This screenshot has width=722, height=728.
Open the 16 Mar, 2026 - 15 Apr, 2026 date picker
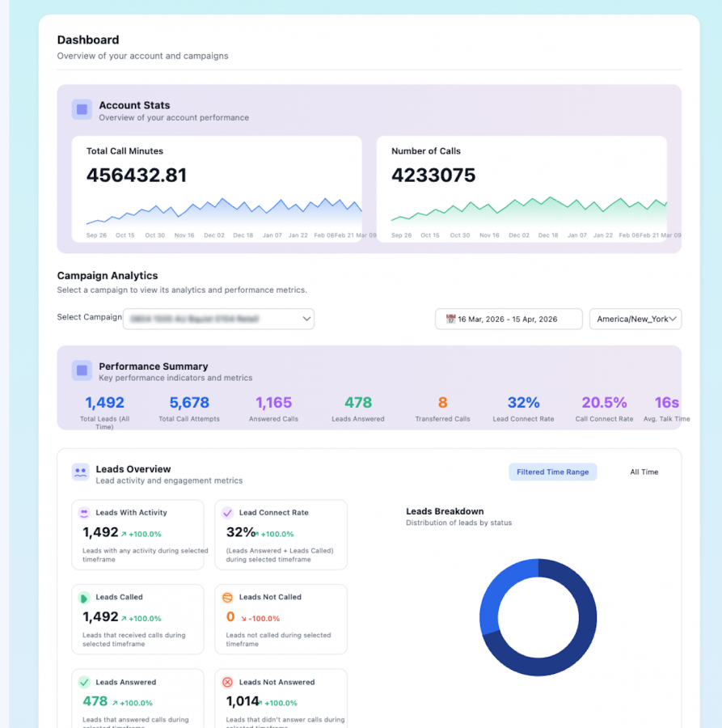(x=509, y=319)
